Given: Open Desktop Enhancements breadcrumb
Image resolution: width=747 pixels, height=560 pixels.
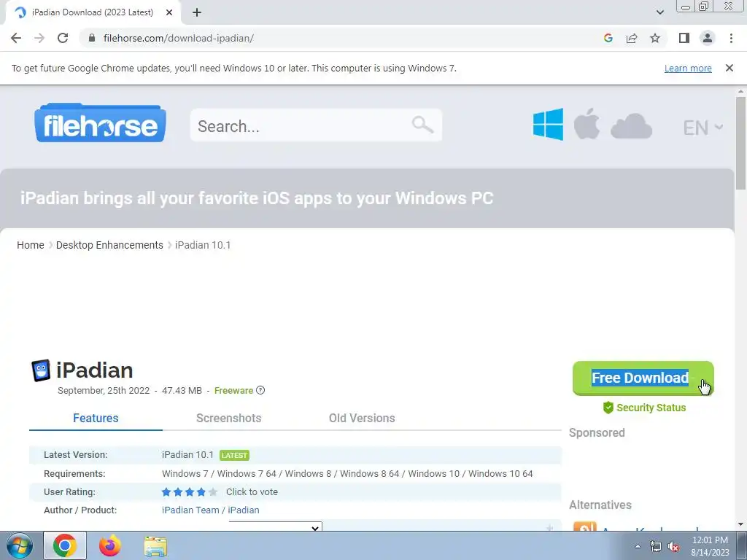Looking at the screenshot, I should click(x=109, y=245).
